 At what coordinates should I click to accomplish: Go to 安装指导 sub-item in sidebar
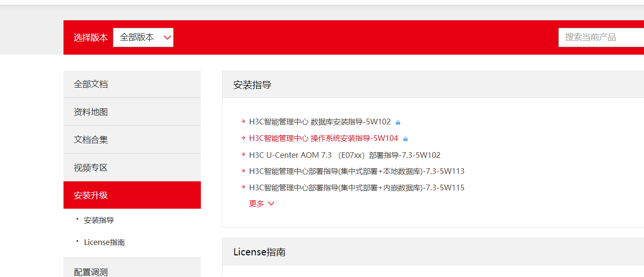point(99,220)
